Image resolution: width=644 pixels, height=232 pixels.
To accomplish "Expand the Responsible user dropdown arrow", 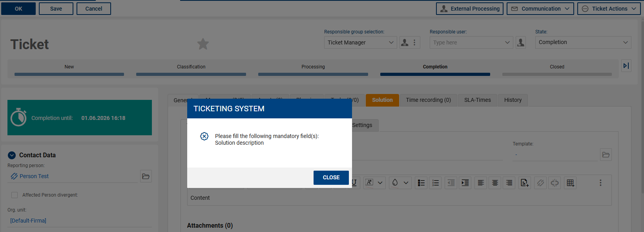I will pyautogui.click(x=507, y=42).
